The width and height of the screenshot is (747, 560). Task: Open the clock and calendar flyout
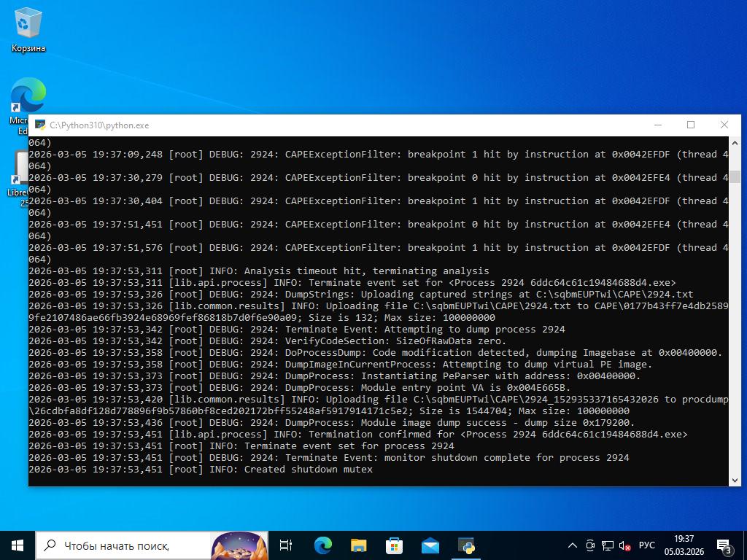point(684,545)
